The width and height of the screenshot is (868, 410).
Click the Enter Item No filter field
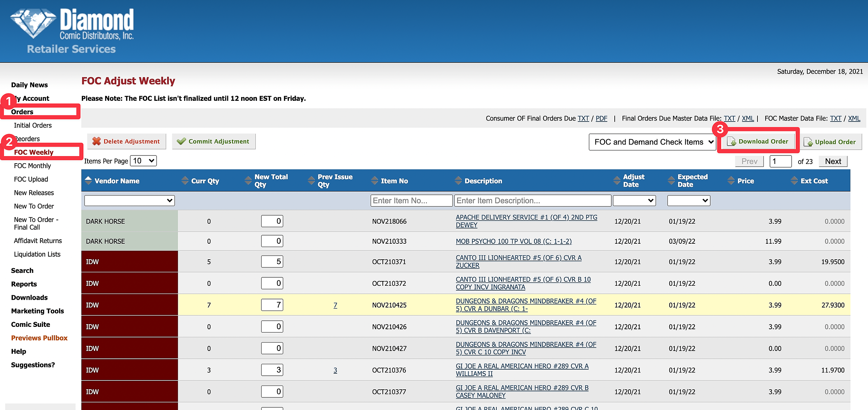click(x=412, y=201)
